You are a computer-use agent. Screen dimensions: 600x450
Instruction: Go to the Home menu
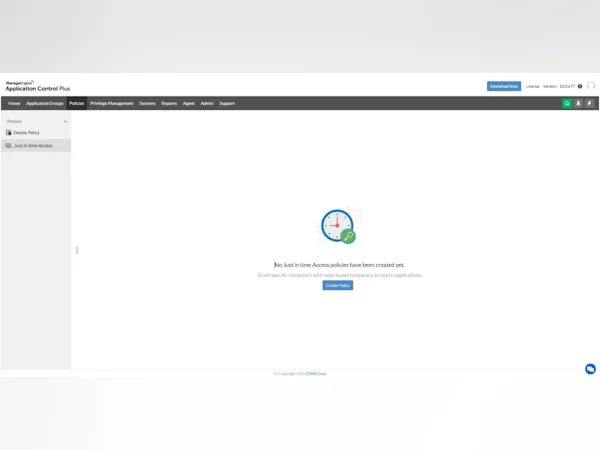tap(14, 103)
